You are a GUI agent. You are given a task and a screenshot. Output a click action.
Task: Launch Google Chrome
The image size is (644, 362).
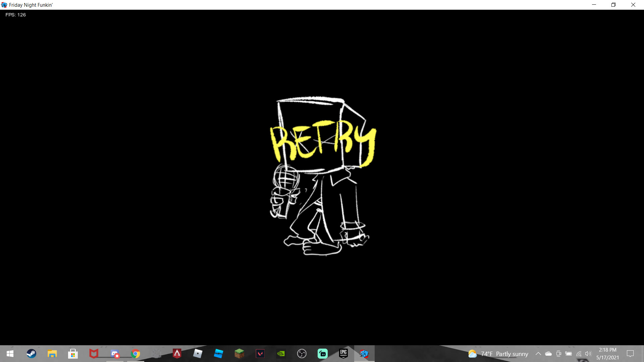tap(136, 354)
